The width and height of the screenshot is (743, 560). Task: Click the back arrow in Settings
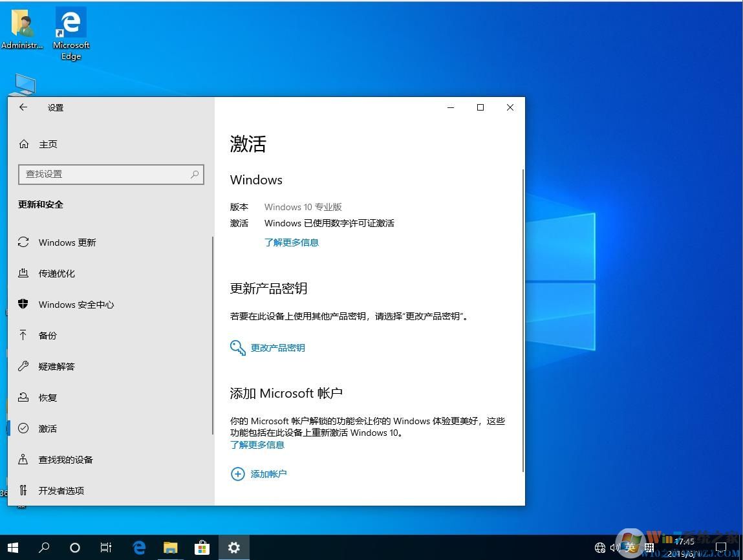[23, 107]
